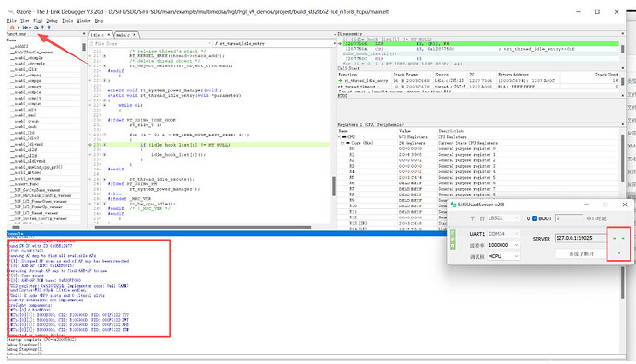The width and height of the screenshot is (636, 364).
Task: Open the HCPU debug core dropdown
Action: [x=503, y=256]
